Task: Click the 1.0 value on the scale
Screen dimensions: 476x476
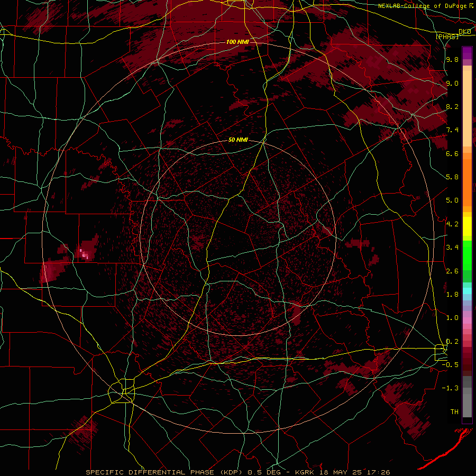Action: 452,318
